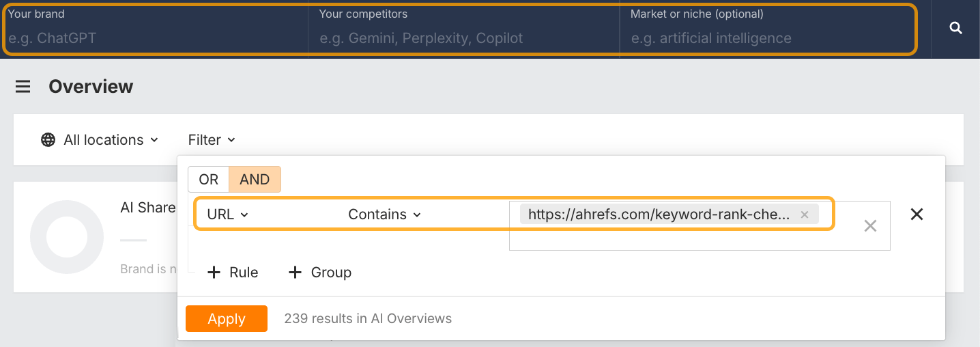Select the AND logic toggle
Screen dimensions: 980x347
(x=255, y=180)
